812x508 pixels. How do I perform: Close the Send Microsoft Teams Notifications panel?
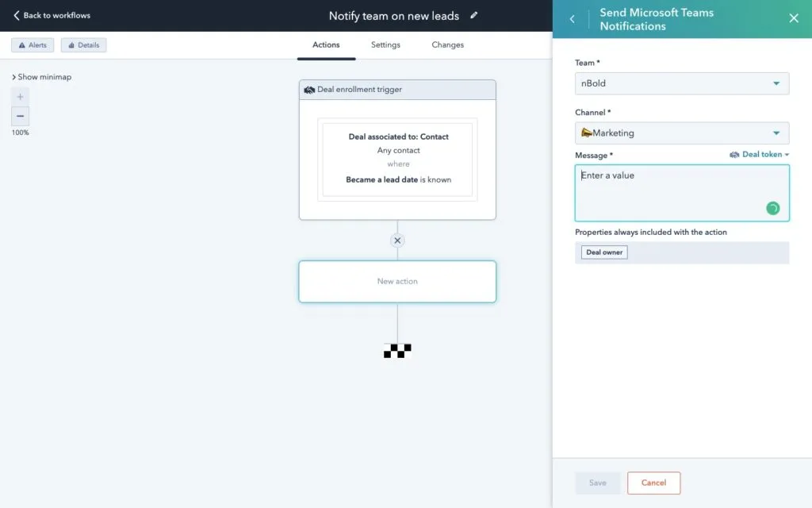click(793, 19)
